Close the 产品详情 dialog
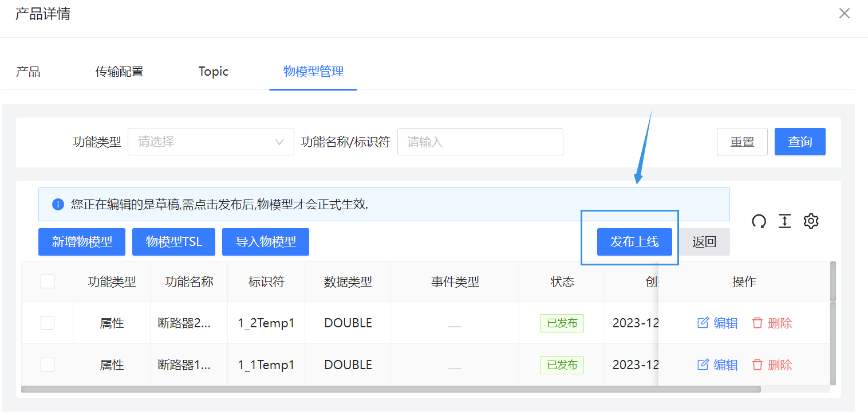 (x=844, y=14)
